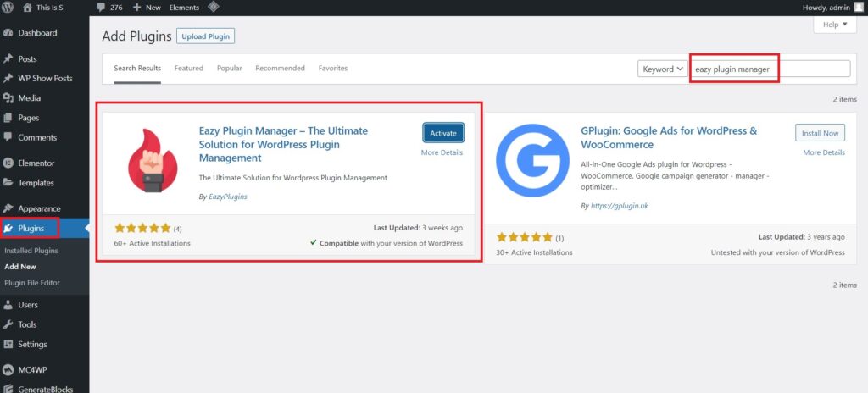Open the GPlugin Google Ads title link
This screenshot has width=868, height=393.
(x=669, y=138)
